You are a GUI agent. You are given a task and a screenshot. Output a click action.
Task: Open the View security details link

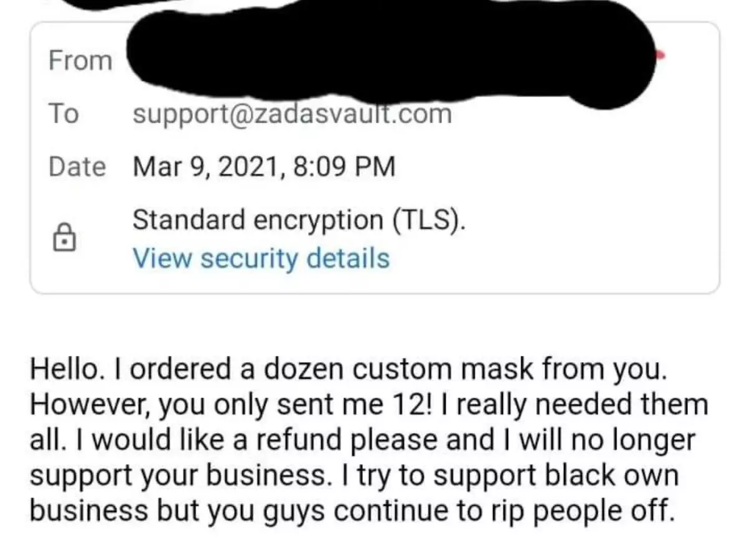tap(261, 258)
